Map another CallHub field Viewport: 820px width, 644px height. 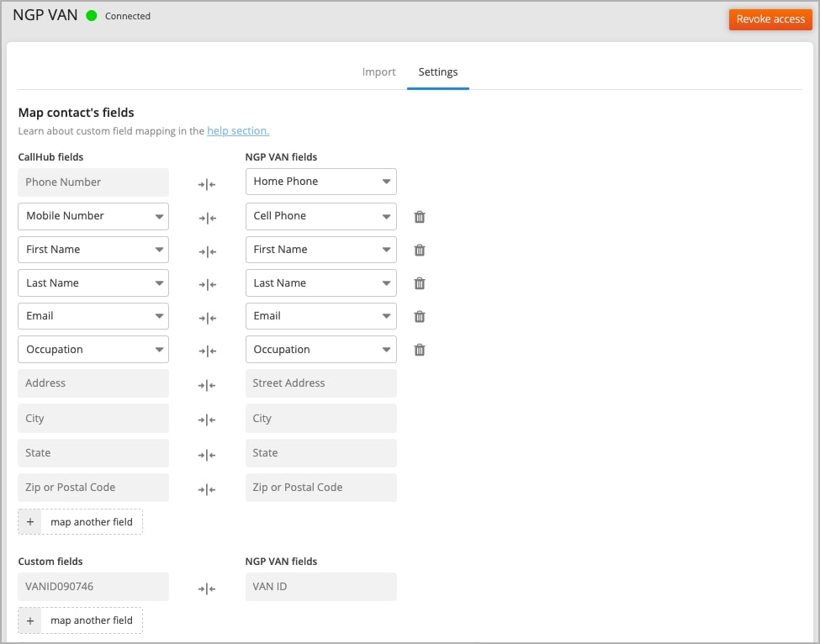(80, 522)
